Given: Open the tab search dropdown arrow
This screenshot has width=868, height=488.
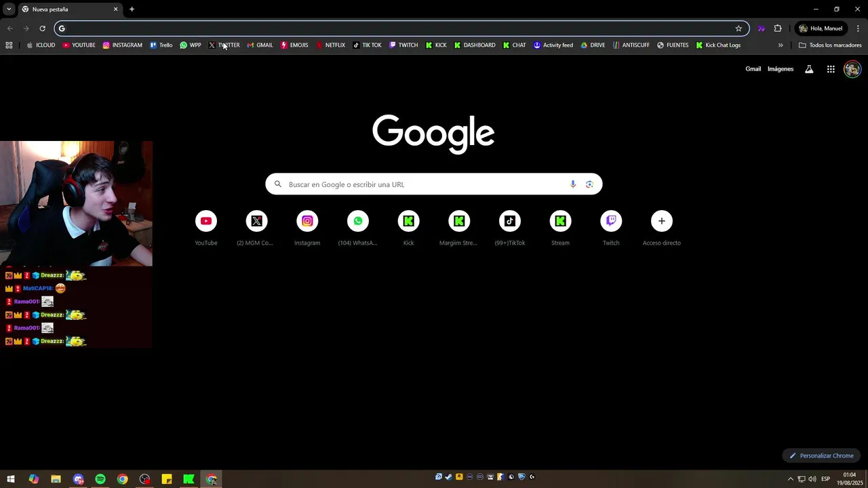Looking at the screenshot, I should click(x=9, y=9).
